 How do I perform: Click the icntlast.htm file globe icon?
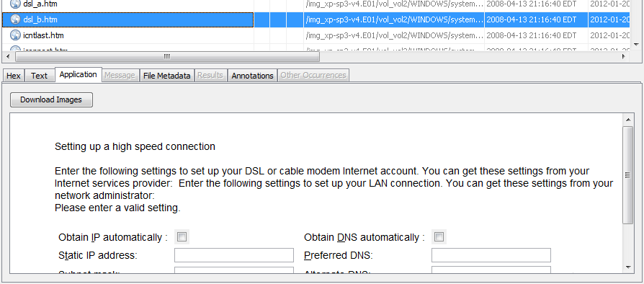[15, 35]
